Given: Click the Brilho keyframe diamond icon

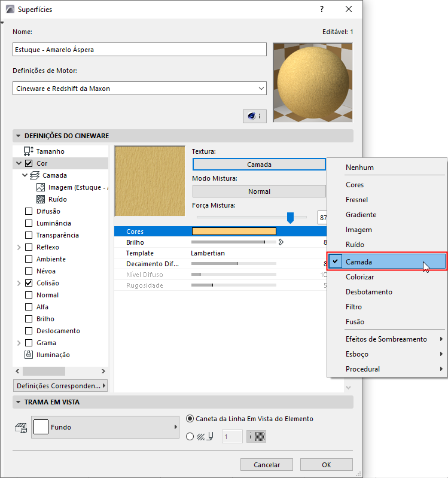Looking at the screenshot, I should click(x=281, y=242).
